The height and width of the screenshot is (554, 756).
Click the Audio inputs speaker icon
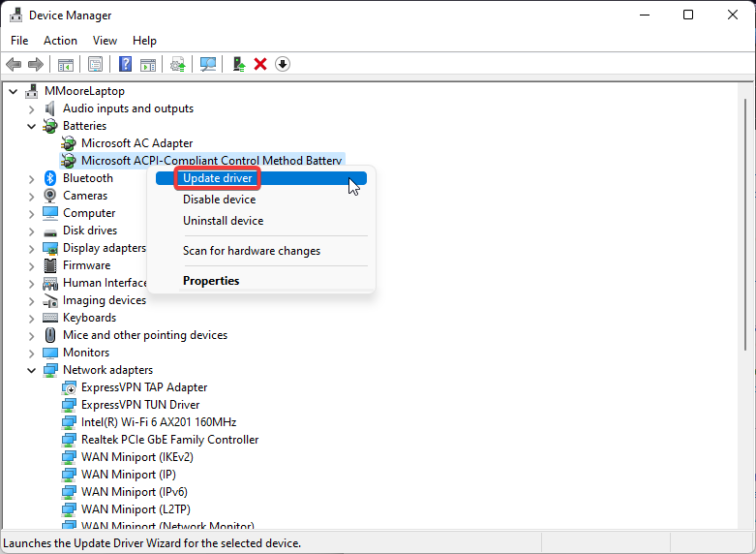pos(50,108)
